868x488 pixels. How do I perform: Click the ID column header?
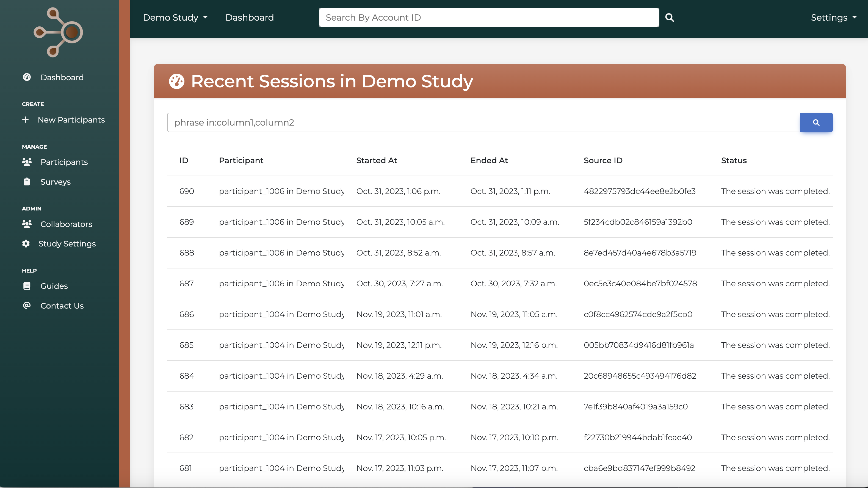(184, 160)
